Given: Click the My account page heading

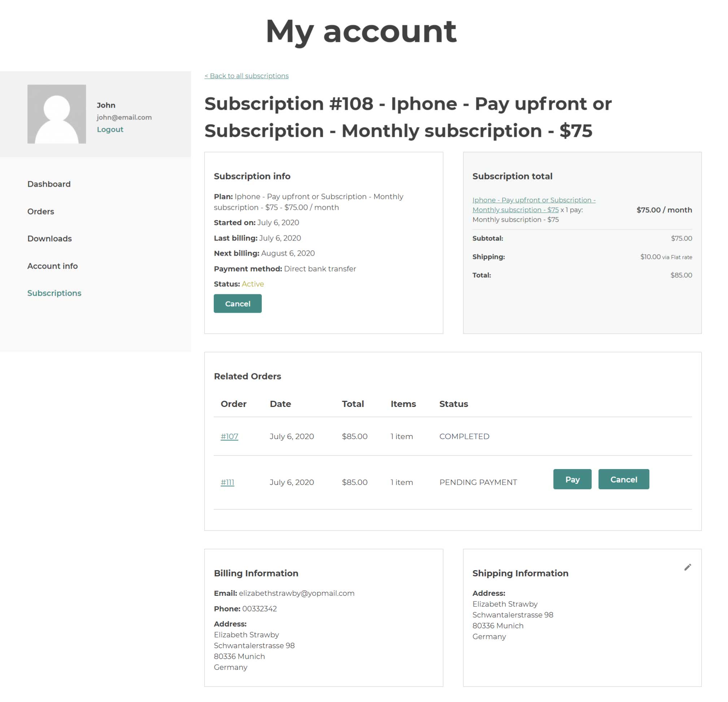Looking at the screenshot, I should click(361, 31).
